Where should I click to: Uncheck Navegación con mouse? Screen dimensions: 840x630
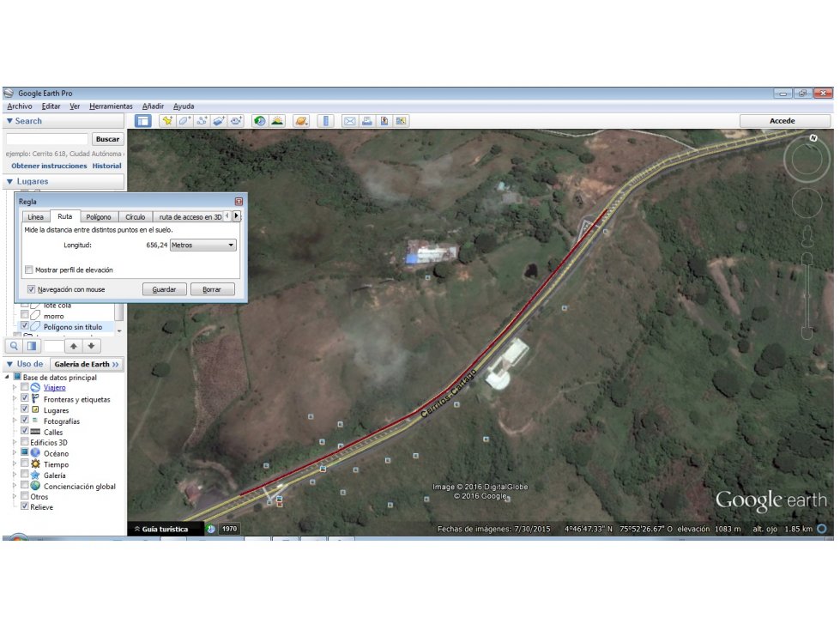[31, 289]
